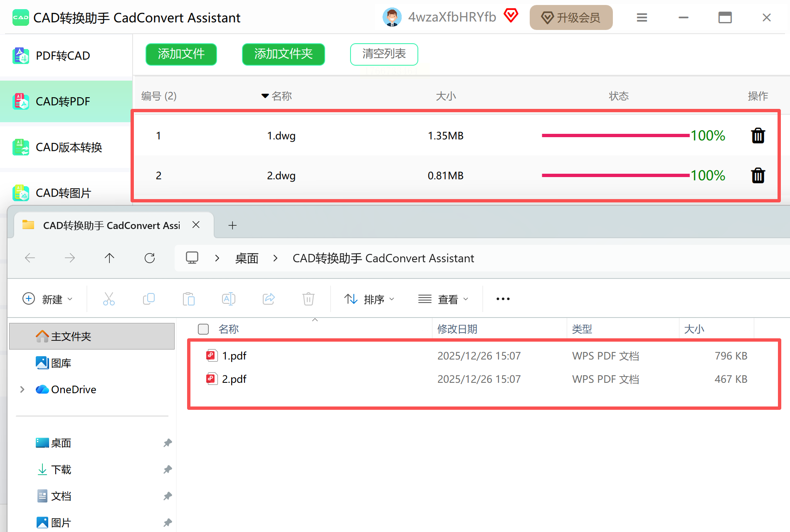Click the Cut scissors icon
This screenshot has width=790, height=532.
(109, 299)
